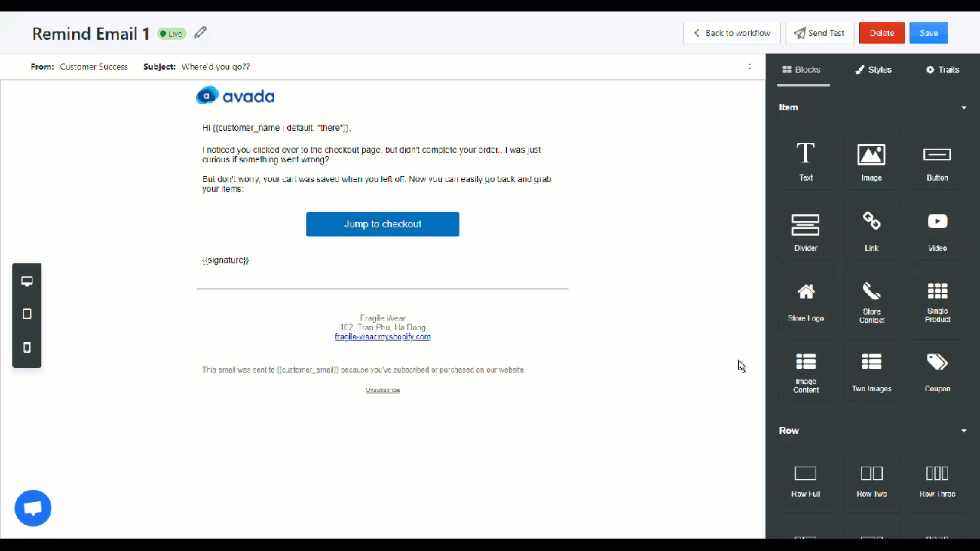Switch to tablet preview mode
Viewport: 980px width, 551px height.
[x=27, y=315]
